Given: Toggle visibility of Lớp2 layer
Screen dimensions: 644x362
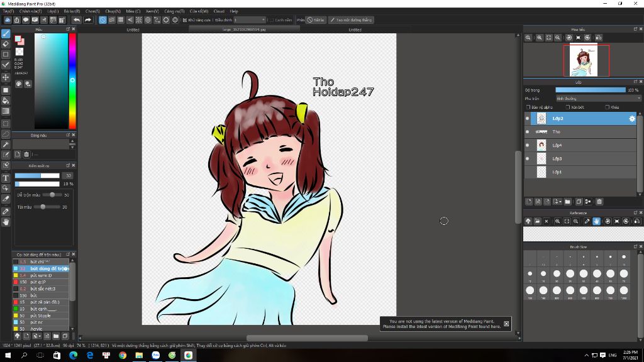Looking at the screenshot, I should (x=528, y=119).
